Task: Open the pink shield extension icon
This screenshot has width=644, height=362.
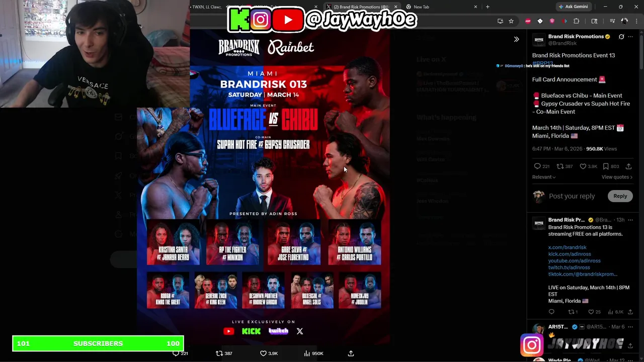Action: (x=552, y=21)
